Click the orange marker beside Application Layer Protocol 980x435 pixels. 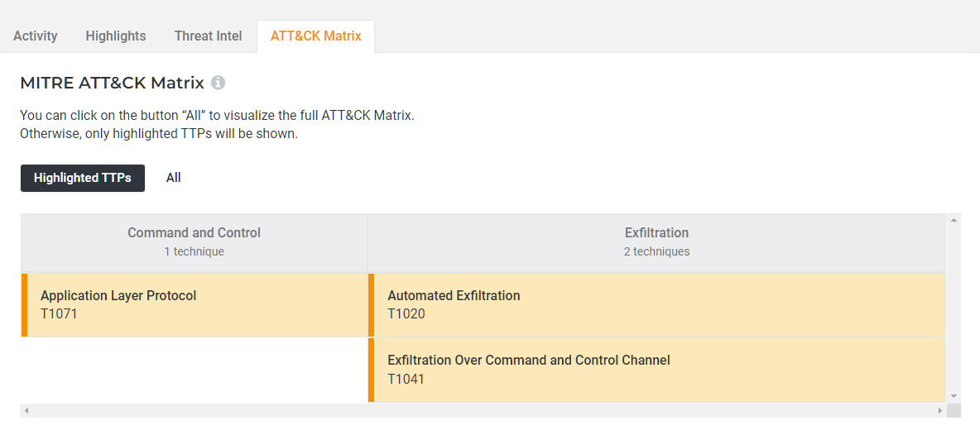tap(24, 305)
